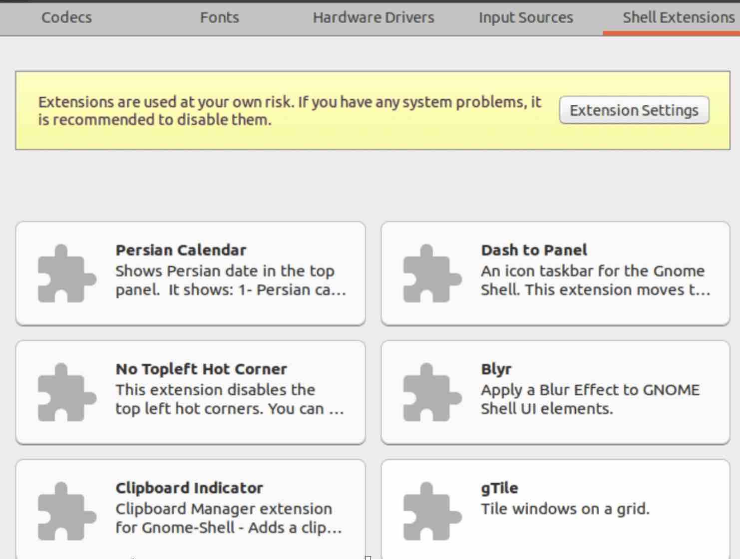Open Extension Settings

(x=634, y=110)
